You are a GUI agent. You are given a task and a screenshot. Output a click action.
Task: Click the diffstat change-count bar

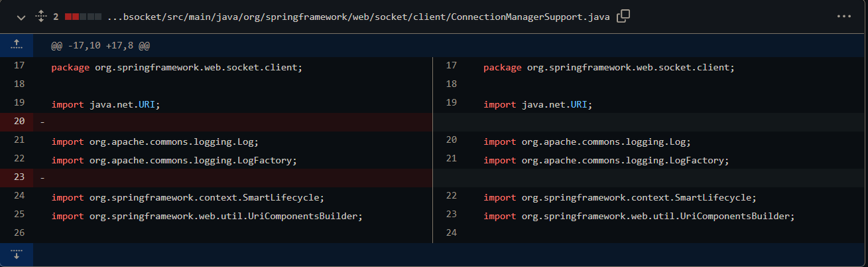[x=84, y=17]
